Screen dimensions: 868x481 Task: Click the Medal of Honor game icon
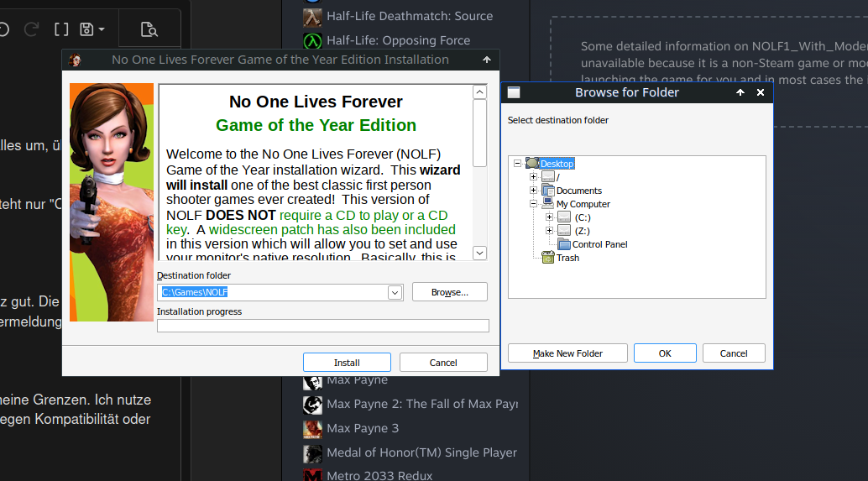tap(312, 453)
